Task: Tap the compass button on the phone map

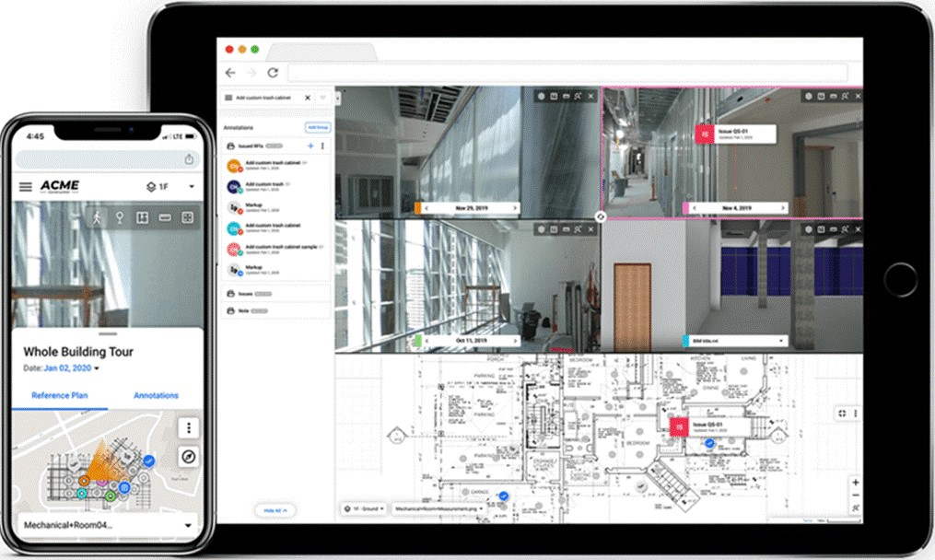Action: click(x=188, y=456)
